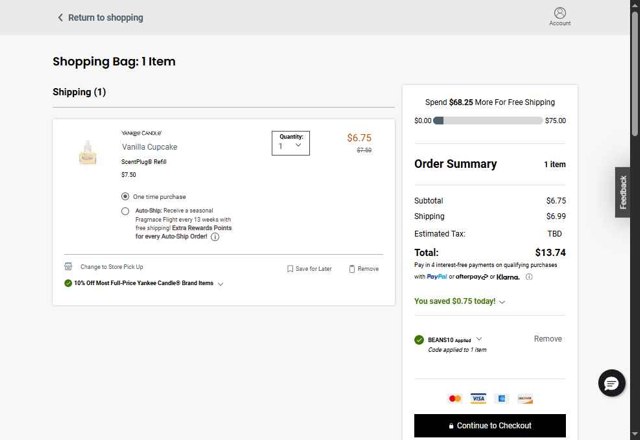Click Save for Later text link
The image size is (640, 440).
click(x=313, y=269)
